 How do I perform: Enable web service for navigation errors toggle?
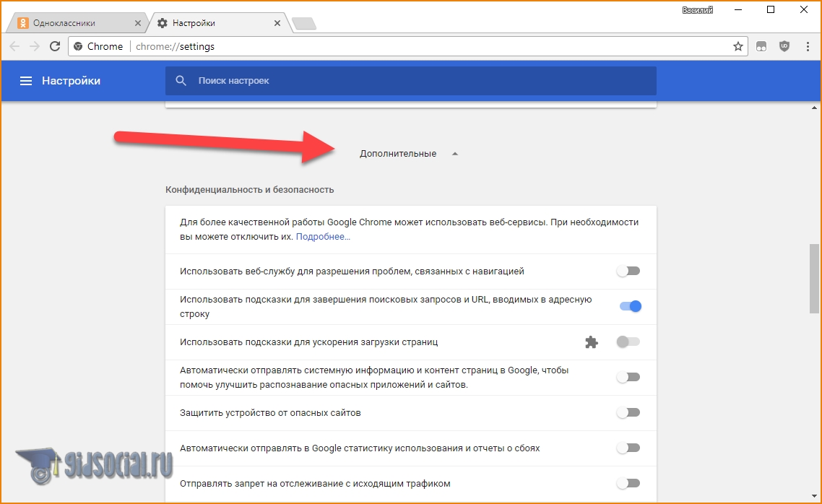click(628, 271)
